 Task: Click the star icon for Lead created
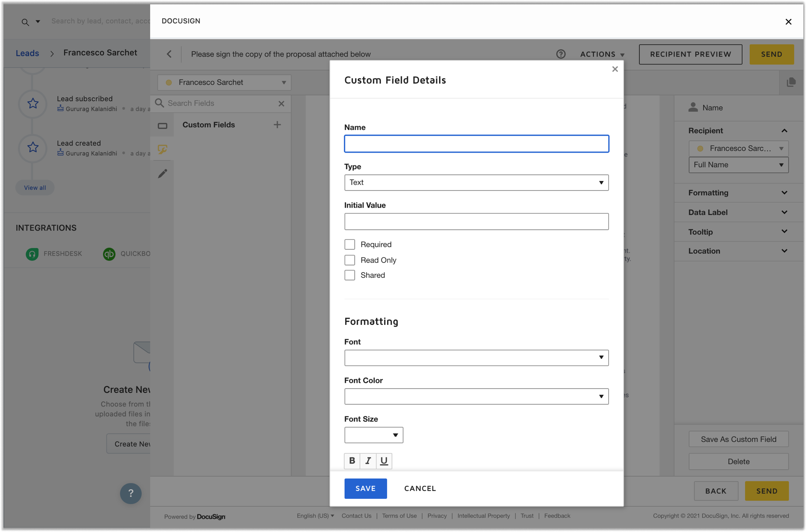point(33,147)
